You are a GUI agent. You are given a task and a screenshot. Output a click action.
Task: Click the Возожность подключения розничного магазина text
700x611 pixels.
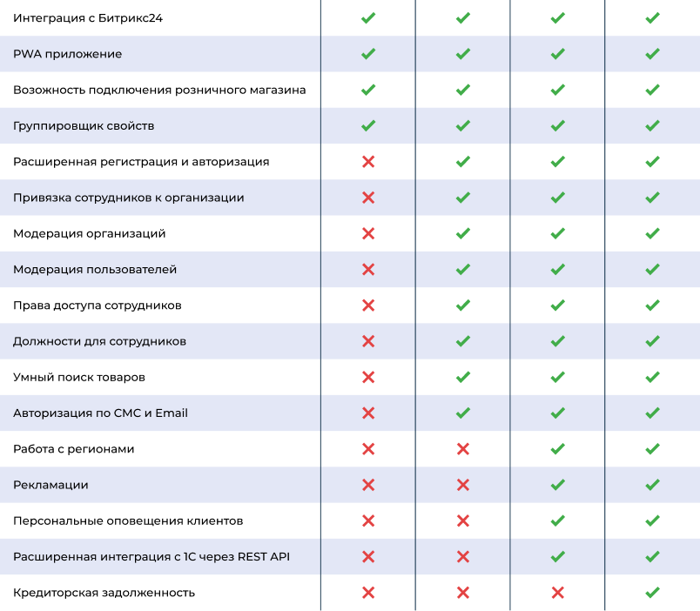coord(159,90)
